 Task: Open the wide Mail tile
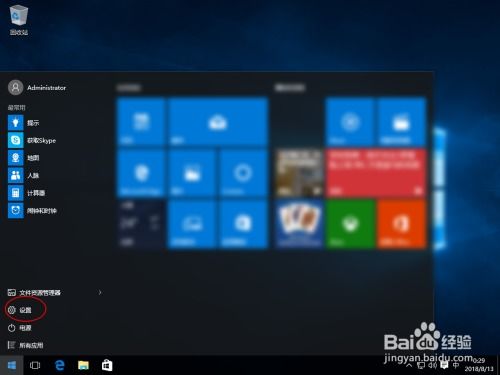pyautogui.click(x=218, y=122)
